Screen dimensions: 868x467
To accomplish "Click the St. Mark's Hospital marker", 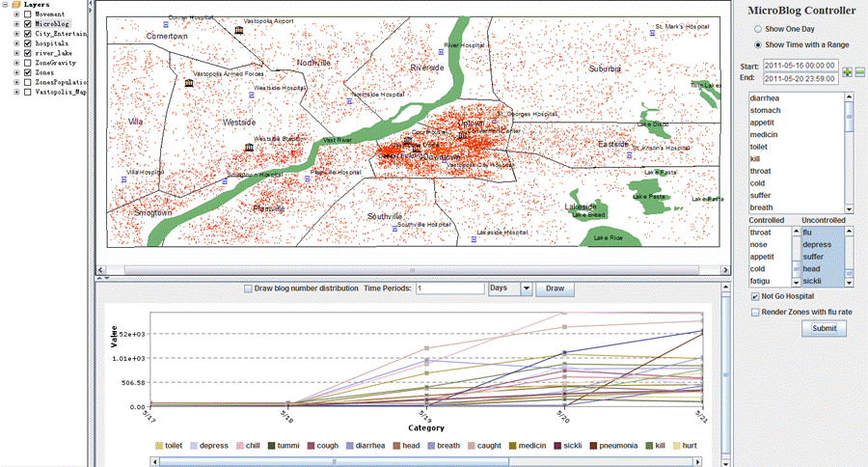I will pyautogui.click(x=652, y=33).
